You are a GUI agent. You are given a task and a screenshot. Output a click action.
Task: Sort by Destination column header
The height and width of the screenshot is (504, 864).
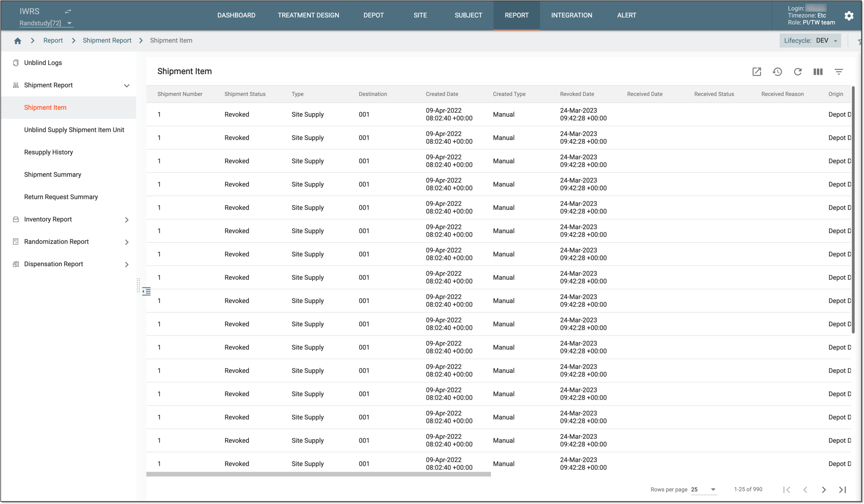click(373, 94)
